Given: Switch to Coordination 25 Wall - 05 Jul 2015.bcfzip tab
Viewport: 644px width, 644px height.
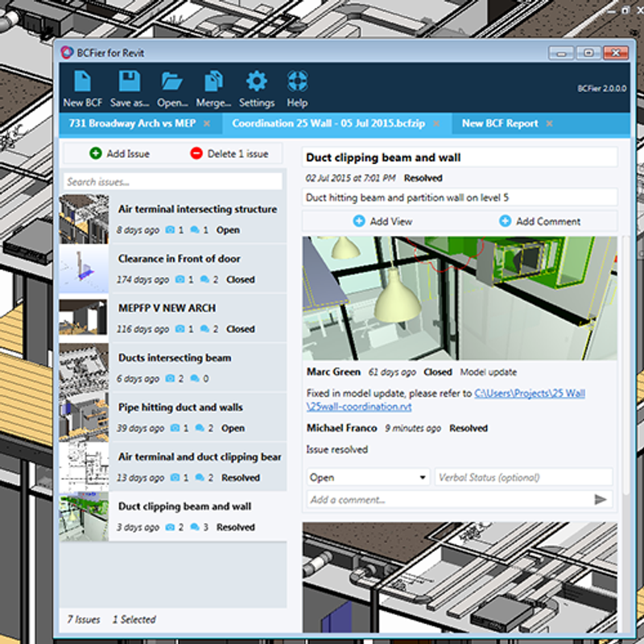Looking at the screenshot, I should [328, 123].
